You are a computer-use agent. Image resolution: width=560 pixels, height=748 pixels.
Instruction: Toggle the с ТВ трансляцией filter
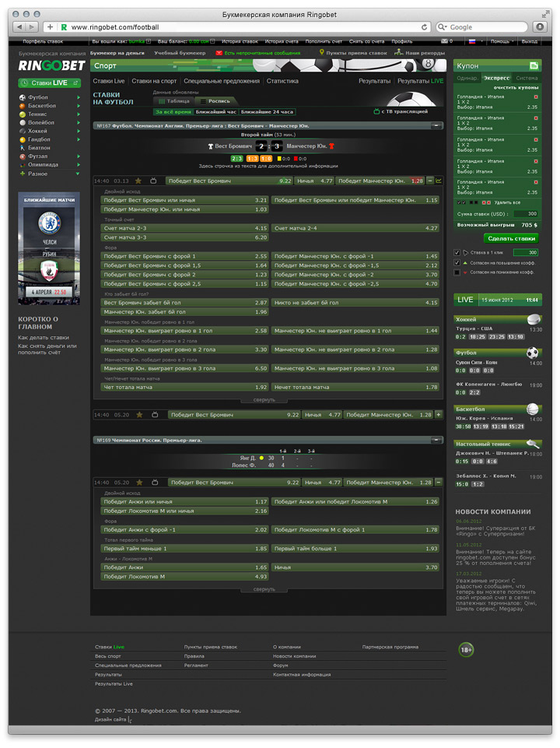pos(401,111)
